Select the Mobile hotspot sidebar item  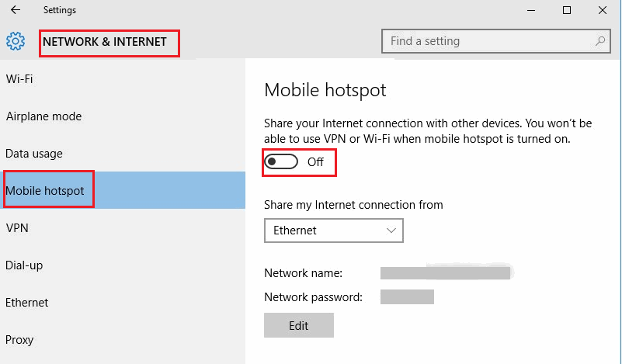(x=123, y=190)
